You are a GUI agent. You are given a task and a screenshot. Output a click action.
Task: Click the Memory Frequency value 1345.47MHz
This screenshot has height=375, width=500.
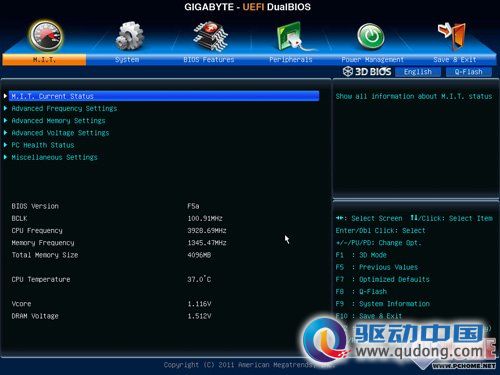point(207,243)
